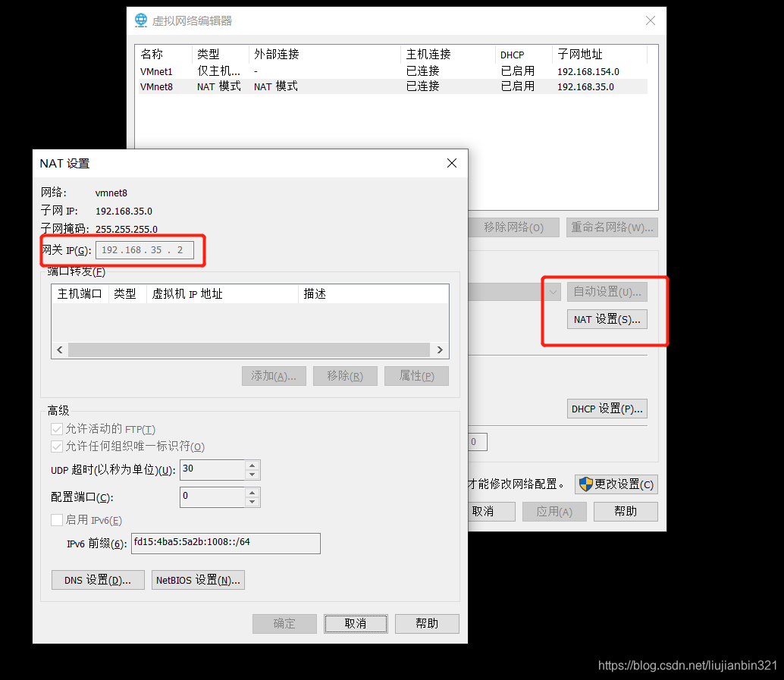Image resolution: width=784 pixels, height=680 pixels.
Task: Click 添加(A) to add a port forward
Action: [x=273, y=375]
